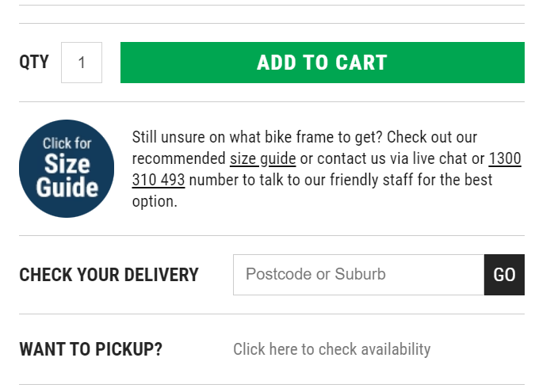Screen dimensions: 554x392
Task: Click the word 'option.' ending the paragraph
Action: click(155, 202)
